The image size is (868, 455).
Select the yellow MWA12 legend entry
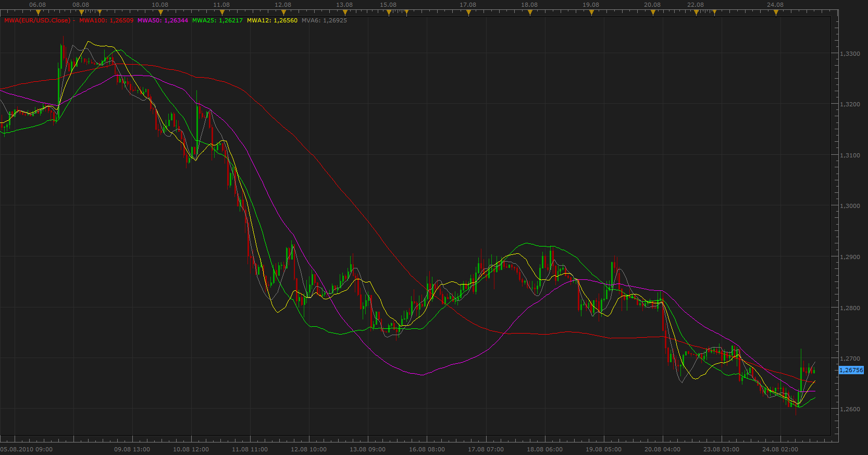point(272,21)
